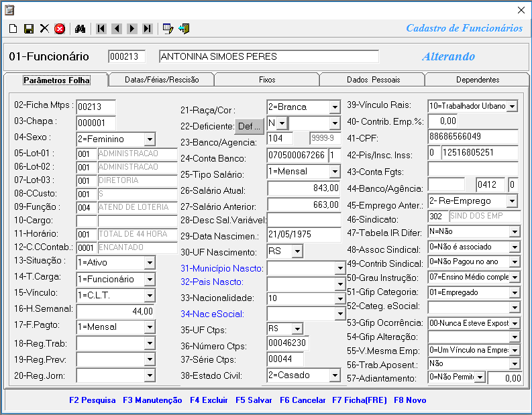Go to the next record

click(131, 29)
